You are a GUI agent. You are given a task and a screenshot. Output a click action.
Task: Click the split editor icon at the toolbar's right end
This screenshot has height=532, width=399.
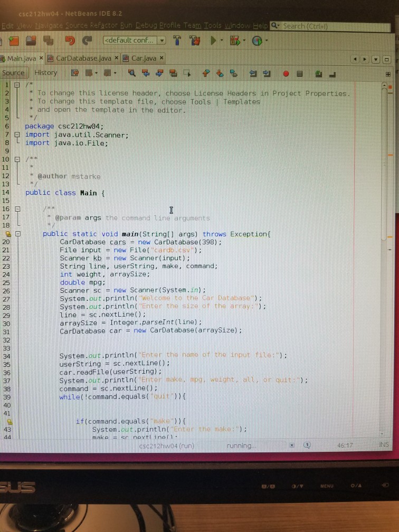pyautogui.click(x=388, y=74)
